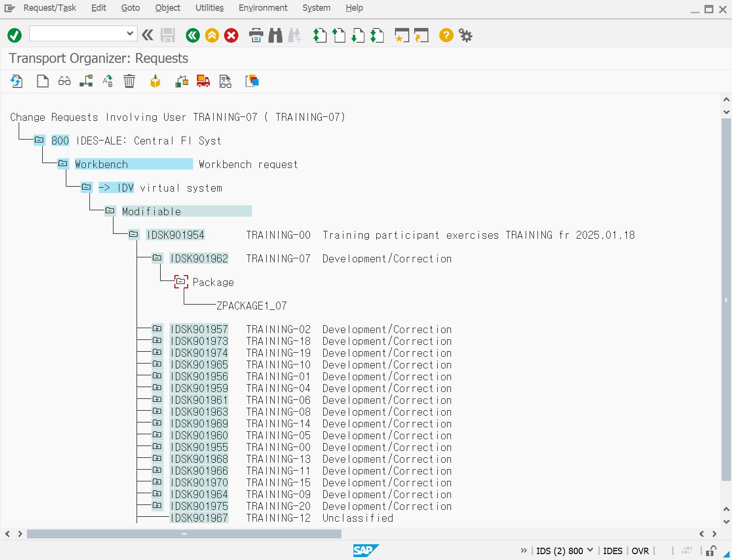Open the Help menu

354,8
